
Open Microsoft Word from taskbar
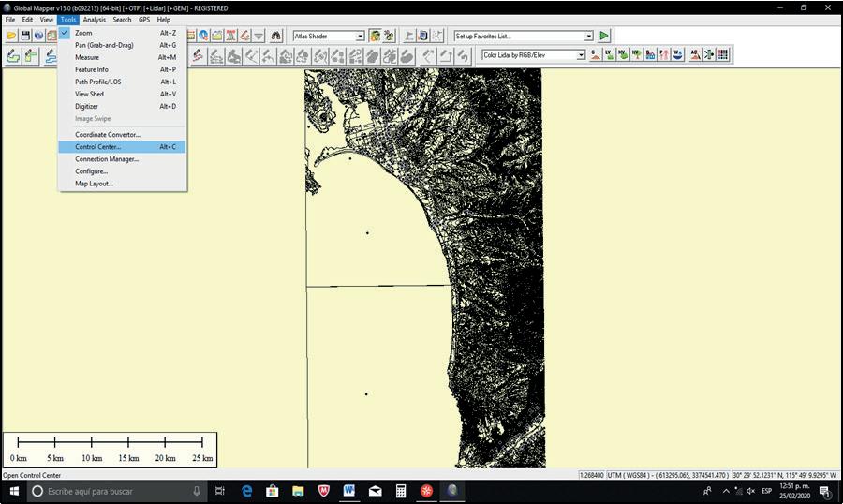click(349, 491)
